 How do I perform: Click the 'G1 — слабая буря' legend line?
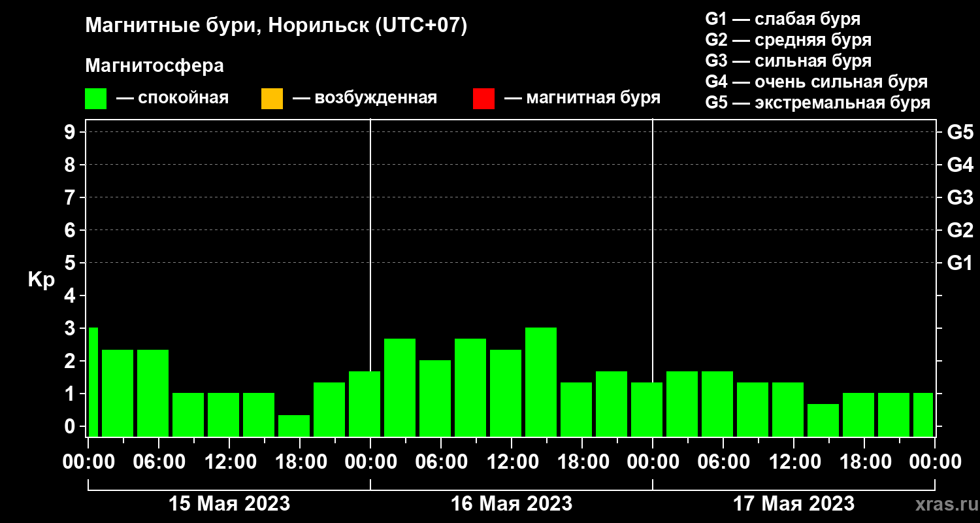click(x=783, y=18)
